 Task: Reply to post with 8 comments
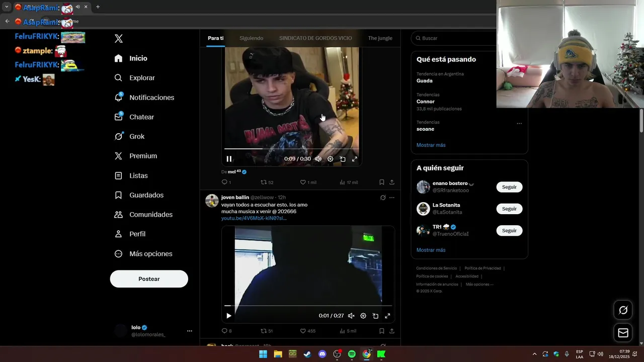(x=226, y=331)
